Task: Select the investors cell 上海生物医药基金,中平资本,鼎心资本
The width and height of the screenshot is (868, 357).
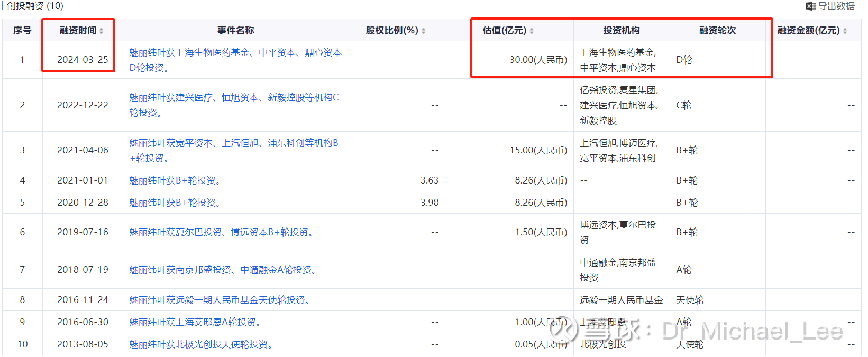Action: point(622,60)
